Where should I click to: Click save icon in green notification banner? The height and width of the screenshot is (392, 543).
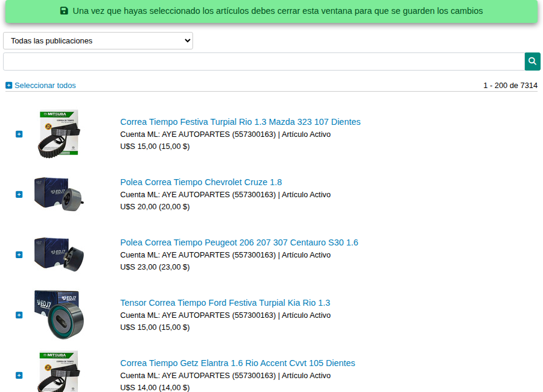point(65,11)
